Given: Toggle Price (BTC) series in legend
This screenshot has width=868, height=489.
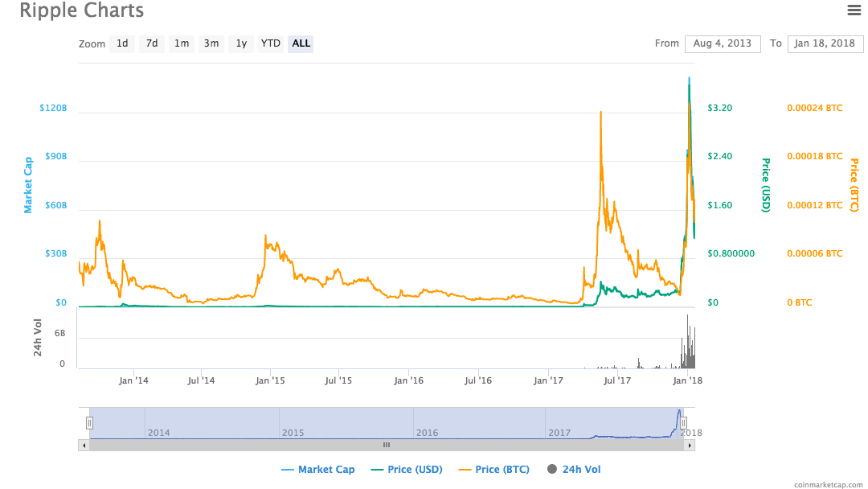Looking at the screenshot, I should pos(494,469).
